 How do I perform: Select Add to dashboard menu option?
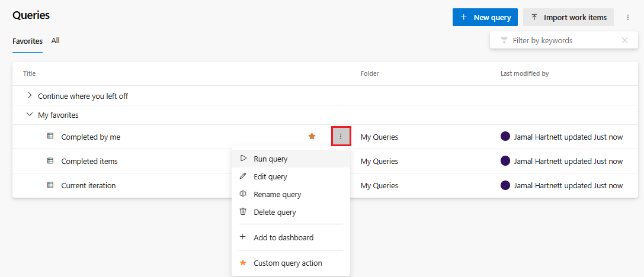point(283,237)
